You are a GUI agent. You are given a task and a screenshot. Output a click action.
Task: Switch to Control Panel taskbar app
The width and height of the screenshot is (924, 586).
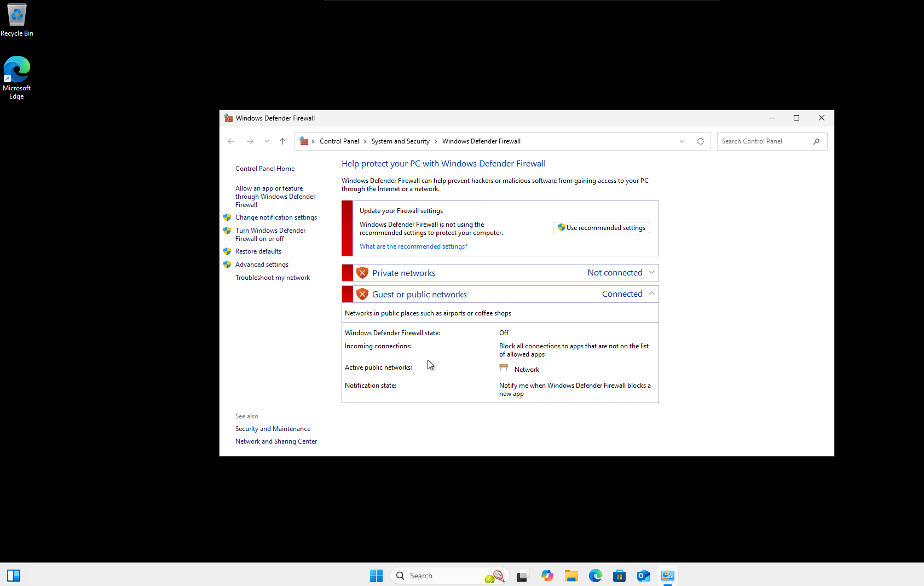pyautogui.click(x=668, y=576)
